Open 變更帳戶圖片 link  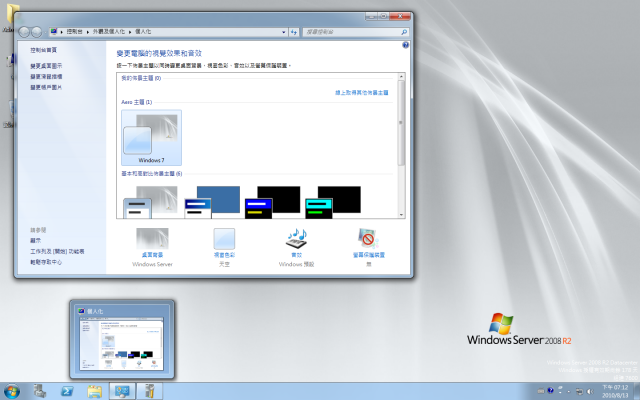point(46,87)
